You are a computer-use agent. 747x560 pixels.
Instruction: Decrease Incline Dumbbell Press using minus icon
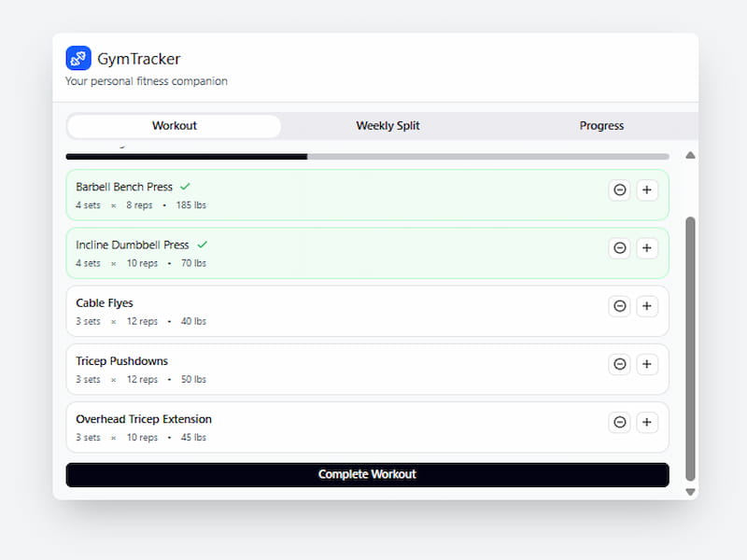(x=619, y=248)
